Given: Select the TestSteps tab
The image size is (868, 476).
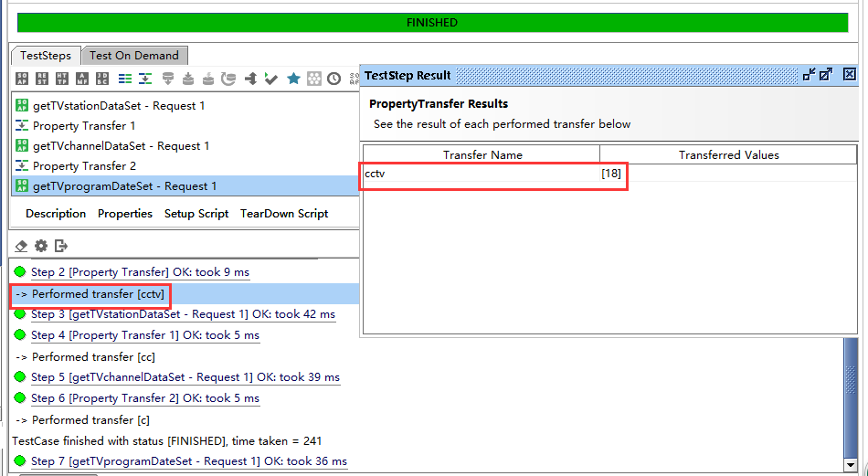Looking at the screenshot, I should coord(46,56).
